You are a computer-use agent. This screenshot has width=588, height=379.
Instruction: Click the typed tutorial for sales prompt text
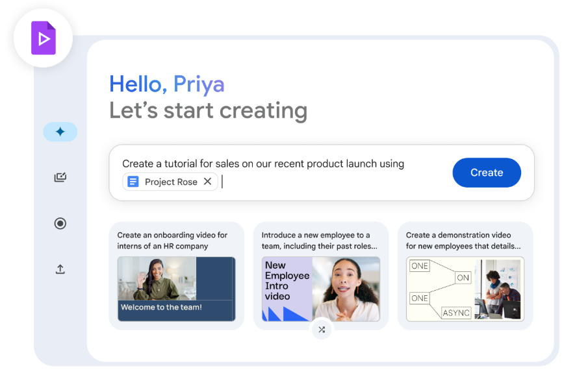coord(263,164)
